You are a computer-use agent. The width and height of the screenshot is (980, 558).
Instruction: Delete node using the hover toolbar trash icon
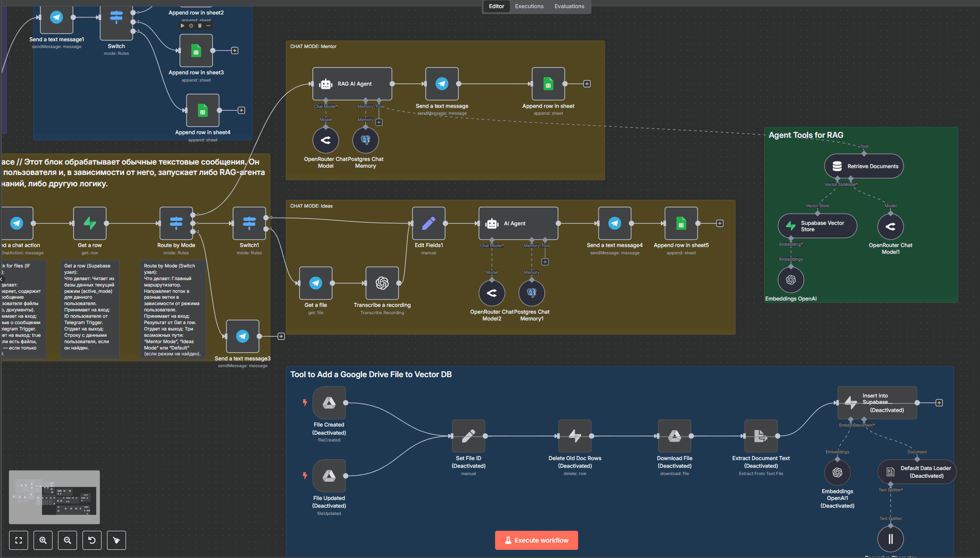[200, 26]
